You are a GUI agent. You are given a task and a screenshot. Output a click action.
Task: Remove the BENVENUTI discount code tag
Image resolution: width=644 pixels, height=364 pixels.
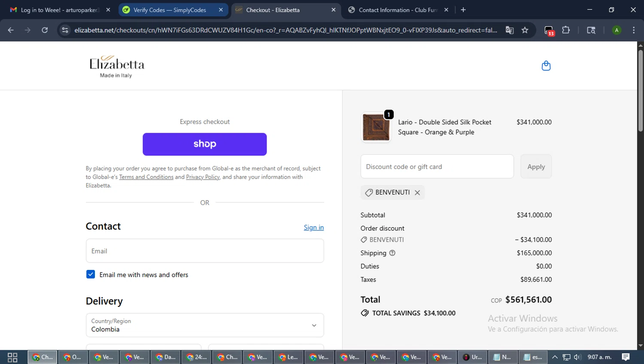[x=417, y=193]
